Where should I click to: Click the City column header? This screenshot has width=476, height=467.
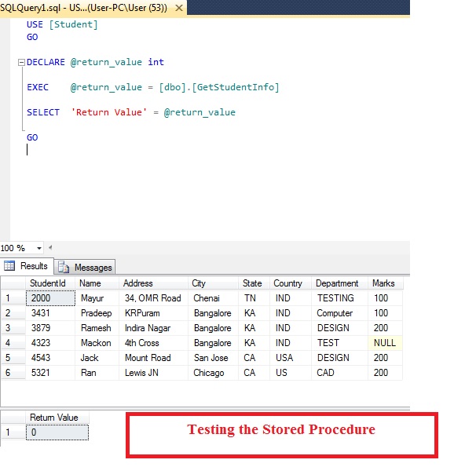coord(213,283)
